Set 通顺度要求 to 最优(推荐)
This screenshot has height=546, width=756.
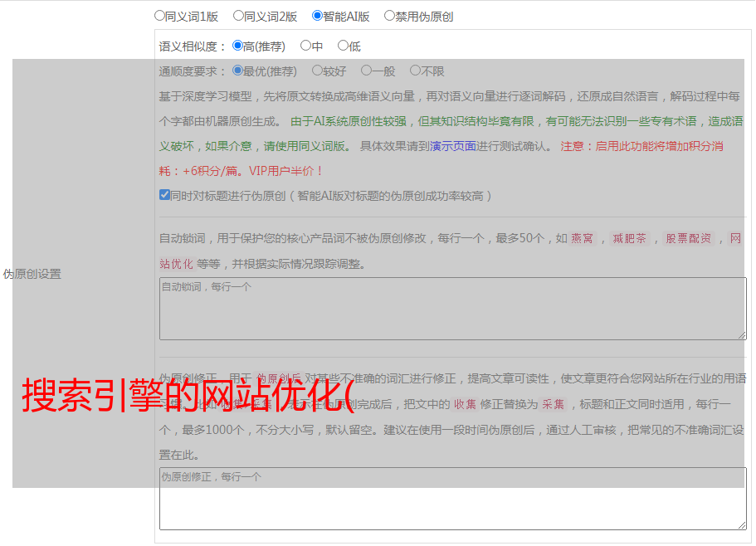pos(237,71)
